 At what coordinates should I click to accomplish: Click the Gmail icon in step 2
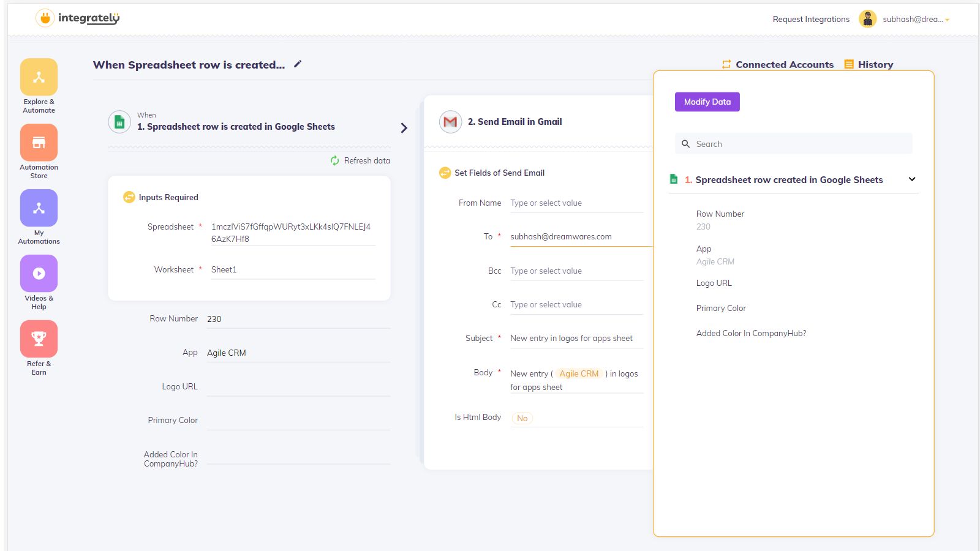point(450,122)
